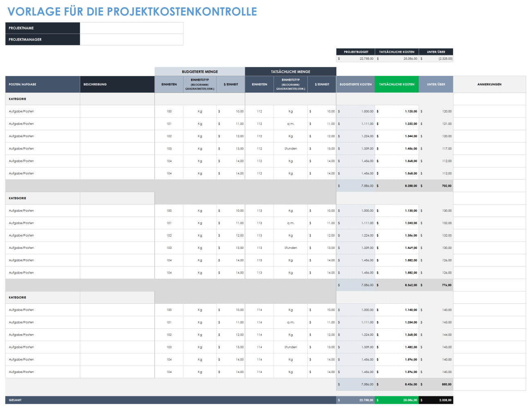The width and height of the screenshot is (532, 409).
Task: Select the PROJEKTNAME label cell
Action: pos(43,28)
